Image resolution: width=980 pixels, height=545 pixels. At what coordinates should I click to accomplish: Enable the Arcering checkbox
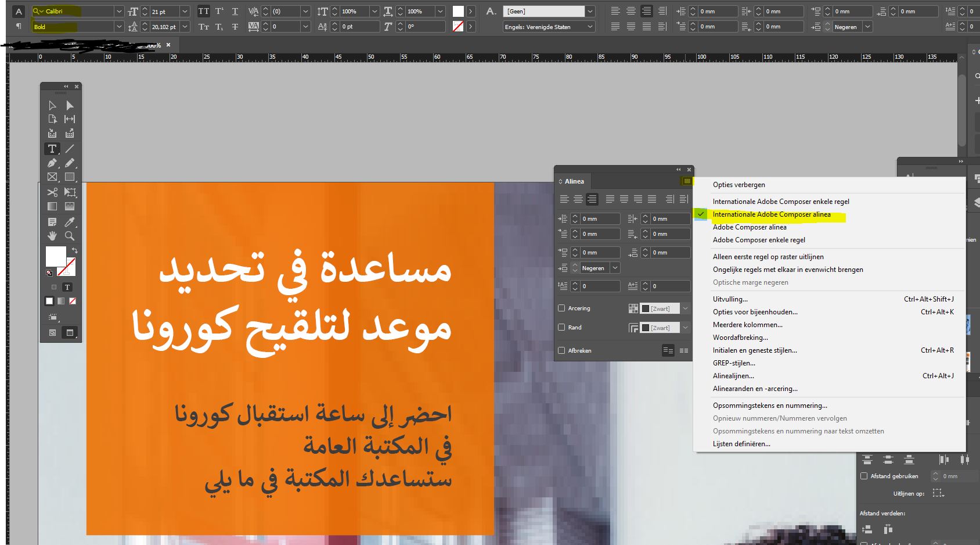[x=561, y=308]
